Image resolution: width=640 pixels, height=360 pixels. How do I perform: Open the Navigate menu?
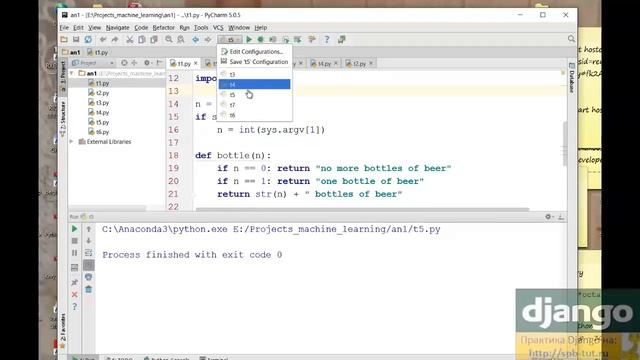[118, 28]
